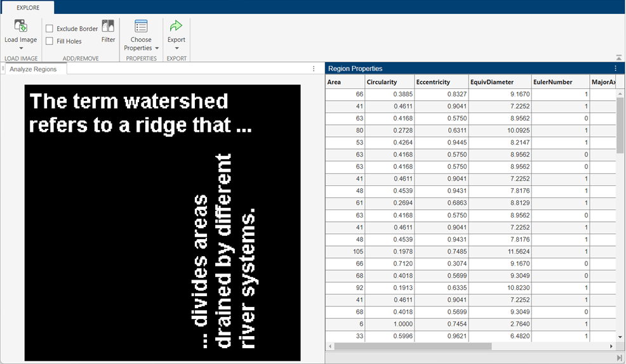Viewport: 626px width, 364px height.
Task: Sort by the EquivDiameter column header
Action: click(500, 82)
